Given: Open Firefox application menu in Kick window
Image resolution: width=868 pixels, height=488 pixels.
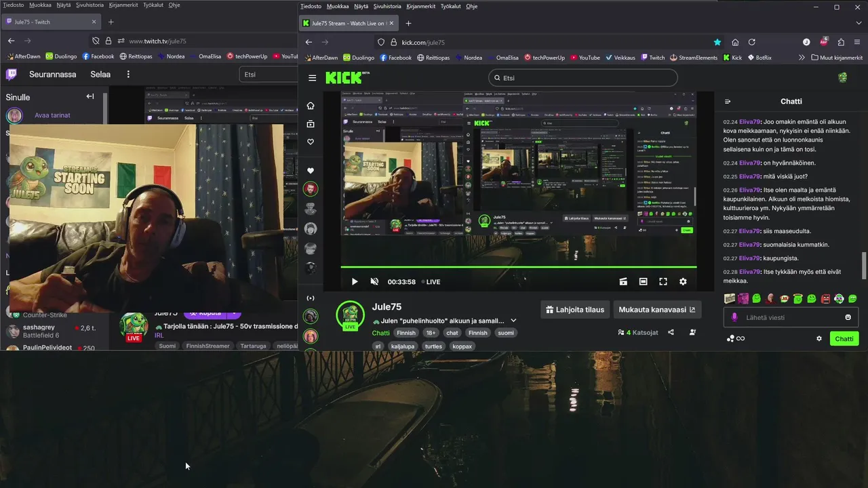Looking at the screenshot, I should point(858,42).
